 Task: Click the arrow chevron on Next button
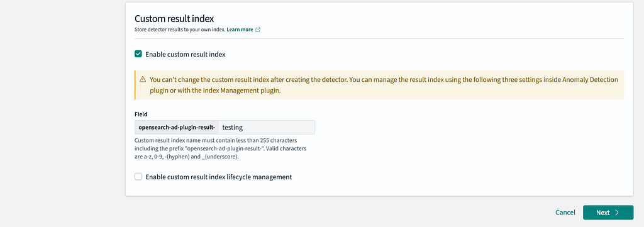click(x=617, y=212)
